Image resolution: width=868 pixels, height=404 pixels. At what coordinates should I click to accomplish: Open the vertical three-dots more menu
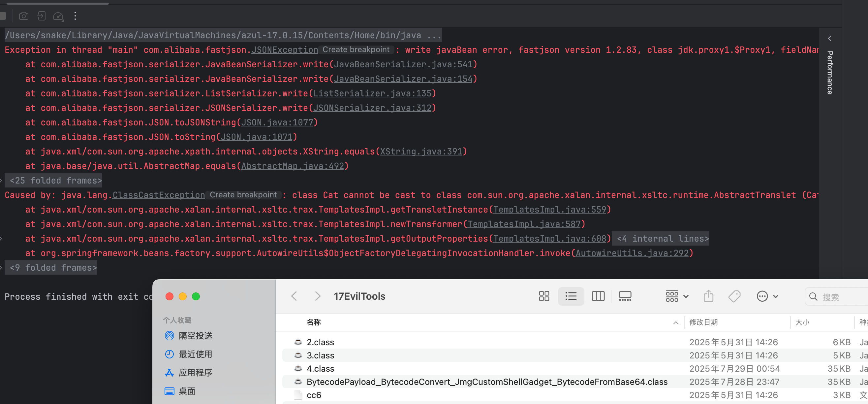point(75,16)
